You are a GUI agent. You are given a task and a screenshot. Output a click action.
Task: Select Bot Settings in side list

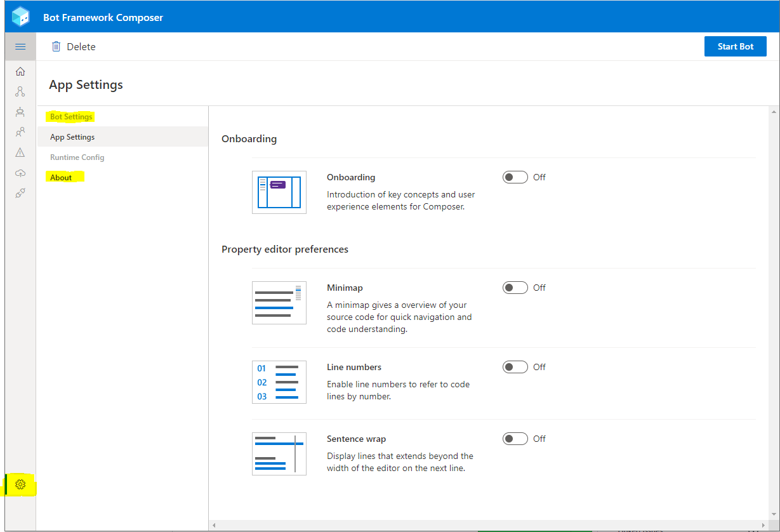(71, 117)
